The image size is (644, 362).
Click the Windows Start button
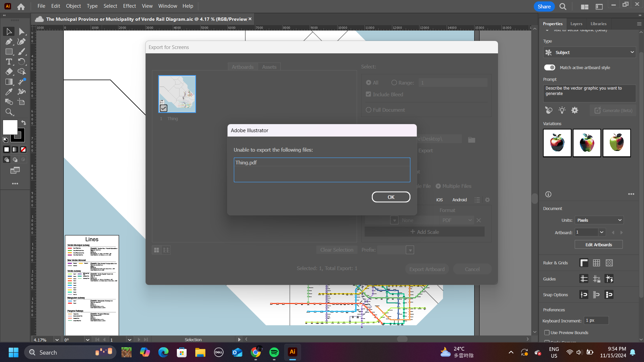[13, 352]
